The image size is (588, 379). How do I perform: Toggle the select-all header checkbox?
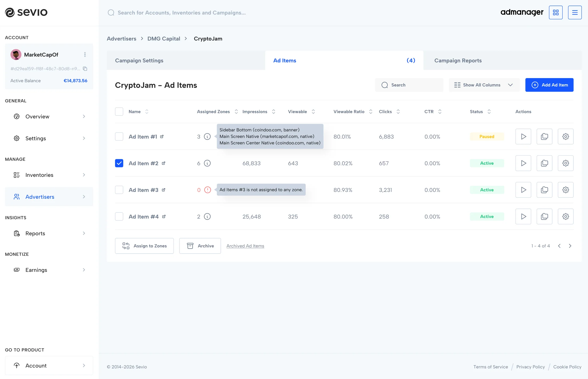tap(119, 111)
